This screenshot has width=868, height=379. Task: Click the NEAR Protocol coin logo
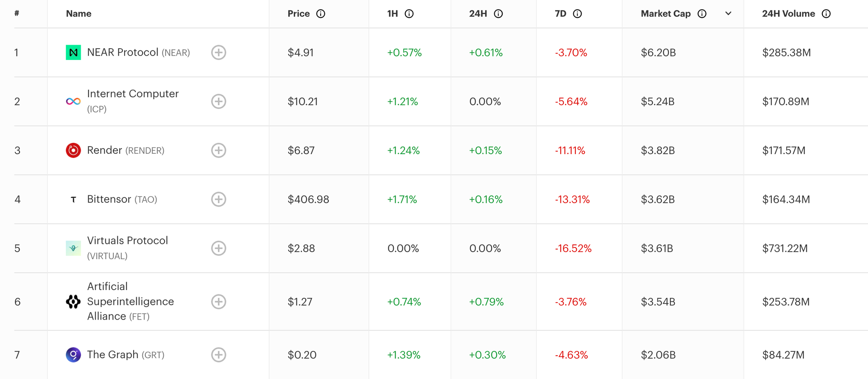(x=73, y=53)
